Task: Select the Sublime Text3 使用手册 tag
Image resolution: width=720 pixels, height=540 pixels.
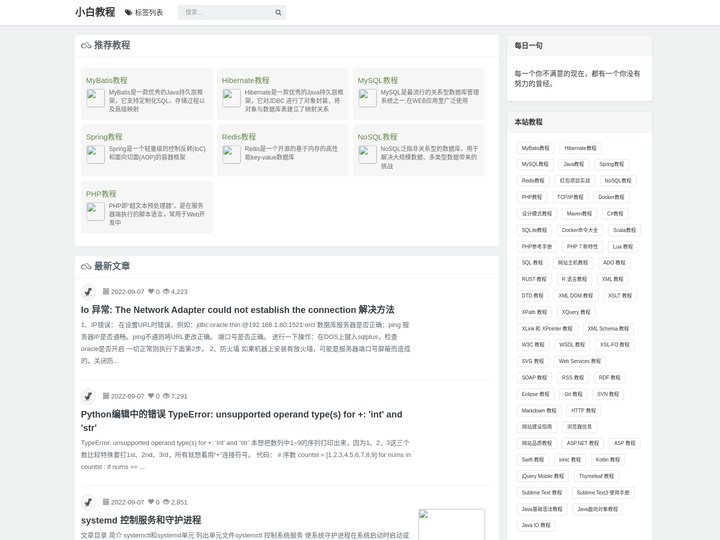Action: [603, 493]
